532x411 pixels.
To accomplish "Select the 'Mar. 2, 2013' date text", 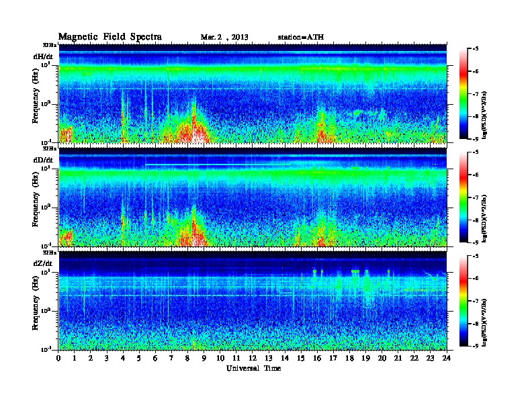I will (224, 38).
